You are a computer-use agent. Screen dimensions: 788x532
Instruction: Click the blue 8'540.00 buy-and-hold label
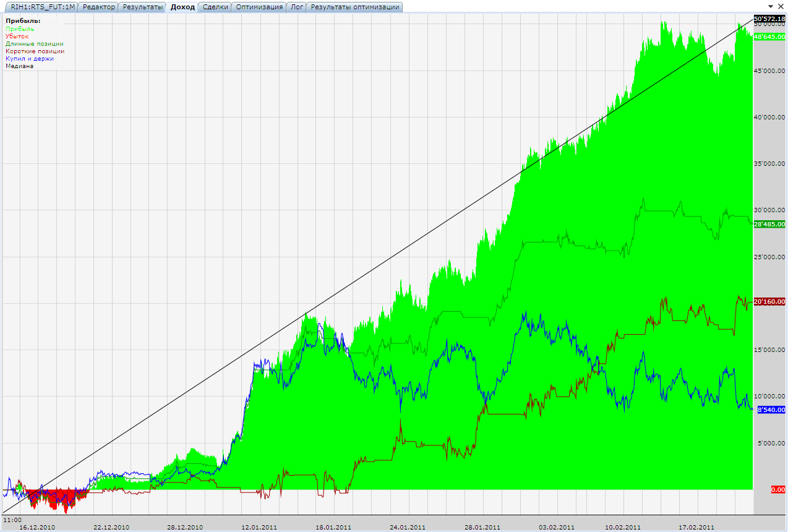pyautogui.click(x=771, y=410)
